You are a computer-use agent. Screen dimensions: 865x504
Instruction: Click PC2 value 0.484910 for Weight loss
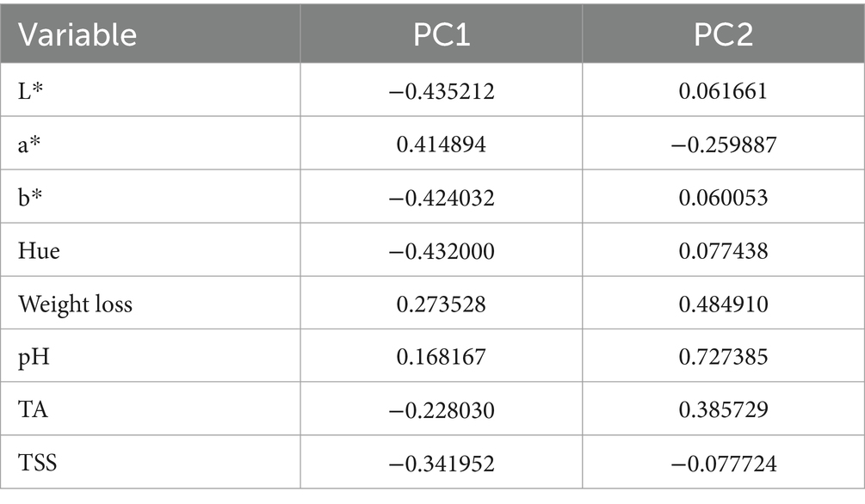[723, 304]
